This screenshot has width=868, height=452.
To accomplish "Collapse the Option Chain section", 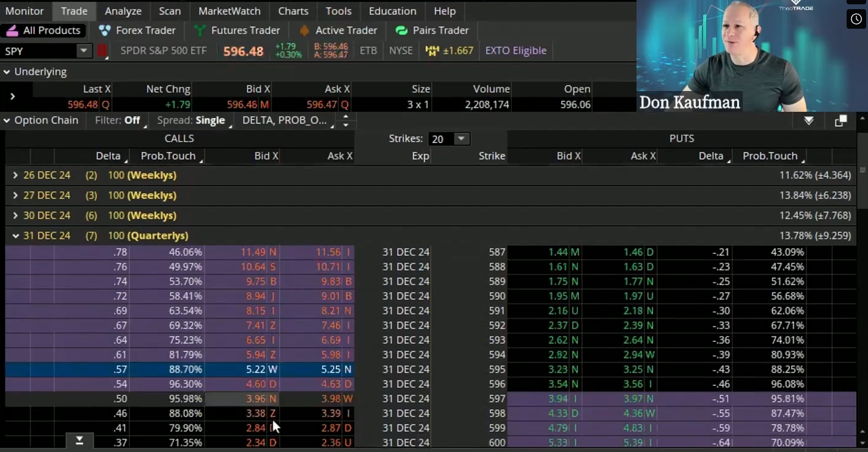I will tap(7, 120).
